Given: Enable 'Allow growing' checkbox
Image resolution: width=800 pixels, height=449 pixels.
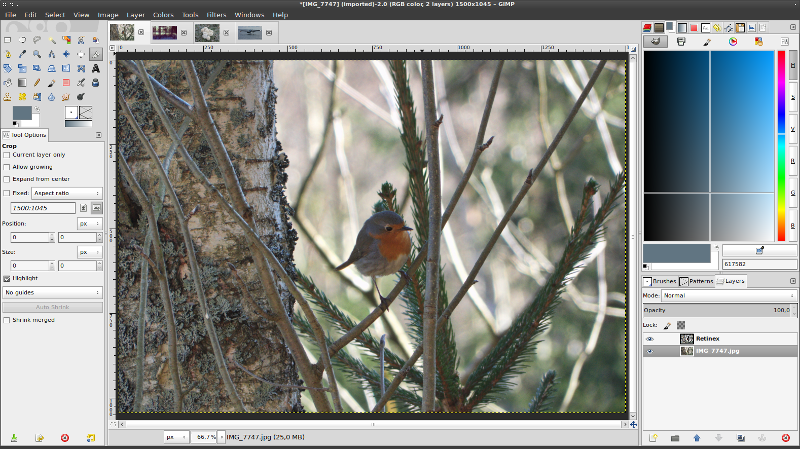Looking at the screenshot, I should pos(7,167).
